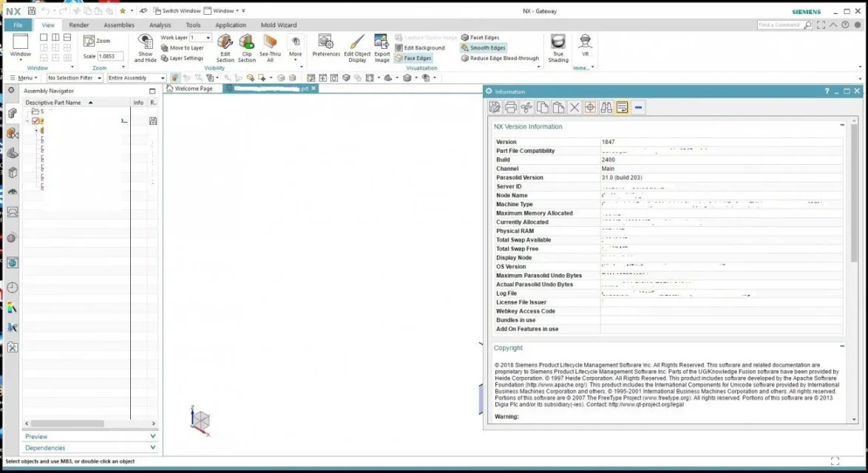Open visualization Preferences
The width and height of the screenshot is (868, 473).
point(326,45)
